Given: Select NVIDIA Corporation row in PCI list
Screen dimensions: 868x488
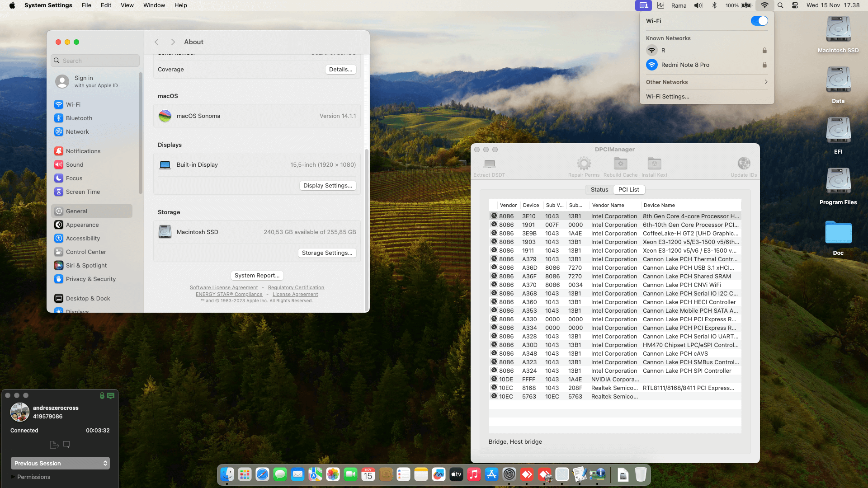Looking at the screenshot, I should pyautogui.click(x=615, y=380).
